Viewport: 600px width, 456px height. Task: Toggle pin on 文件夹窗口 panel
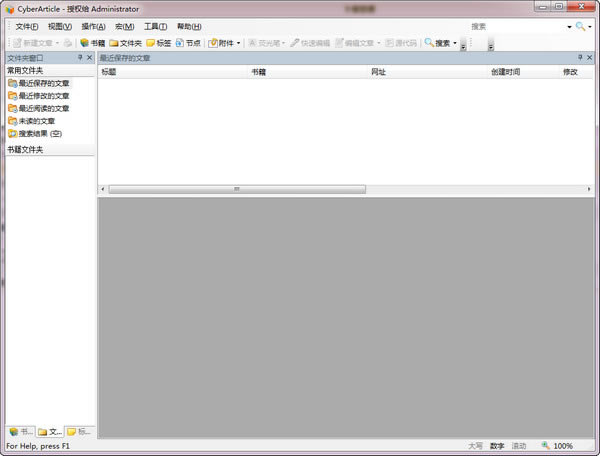(x=80, y=58)
